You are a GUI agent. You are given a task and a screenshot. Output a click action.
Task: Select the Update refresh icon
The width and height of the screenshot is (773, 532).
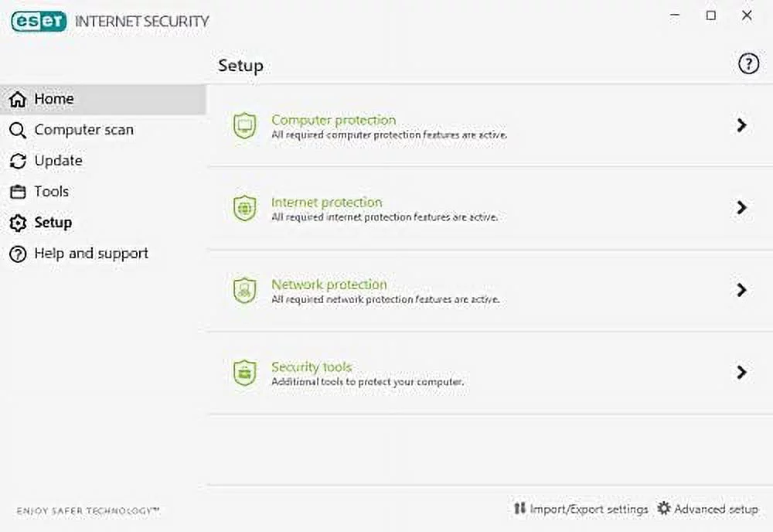17,161
